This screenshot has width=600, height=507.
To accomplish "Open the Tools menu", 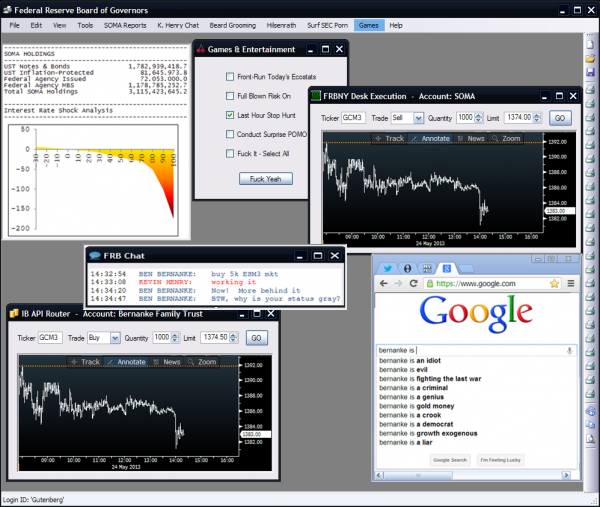I will [85, 25].
